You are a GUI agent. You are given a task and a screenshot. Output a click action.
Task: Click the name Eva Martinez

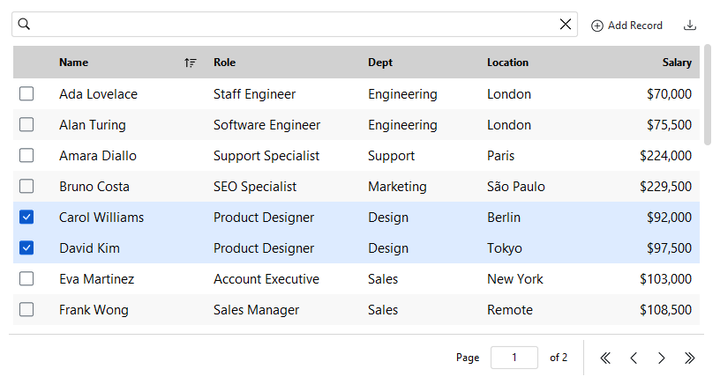[x=96, y=279]
